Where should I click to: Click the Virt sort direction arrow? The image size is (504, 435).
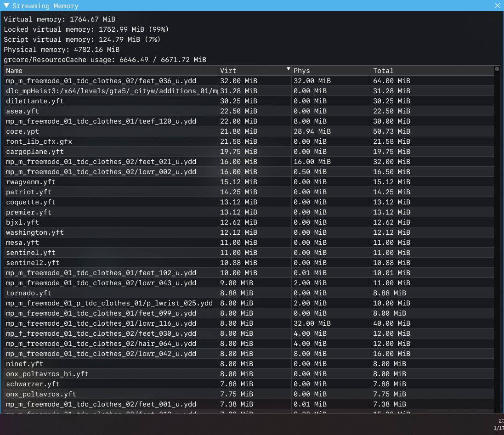point(289,69)
